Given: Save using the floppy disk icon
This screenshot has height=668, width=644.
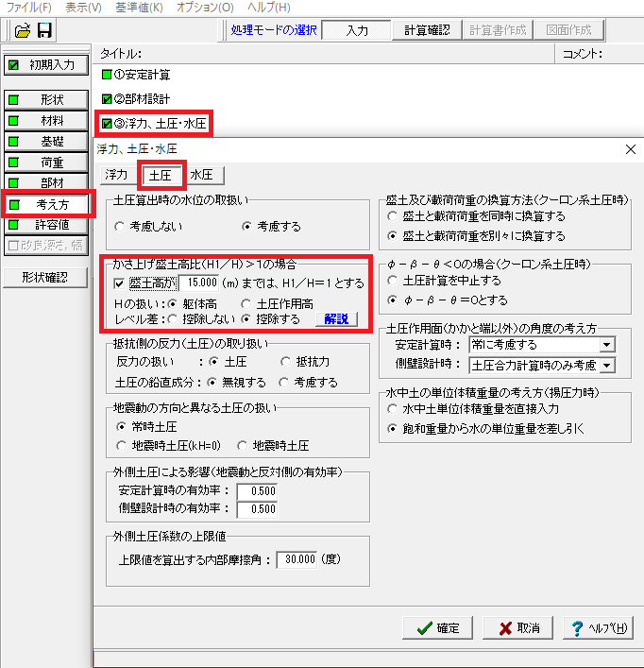Looking at the screenshot, I should pyautogui.click(x=44, y=30).
